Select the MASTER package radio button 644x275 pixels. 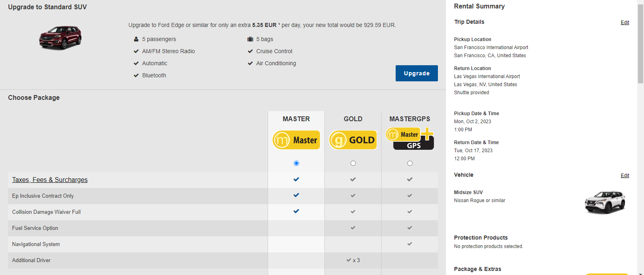(x=296, y=163)
